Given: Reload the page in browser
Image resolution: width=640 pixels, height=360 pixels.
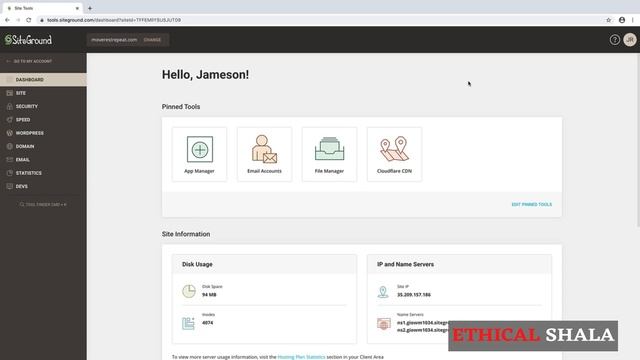Looking at the screenshot, I should (29, 20).
